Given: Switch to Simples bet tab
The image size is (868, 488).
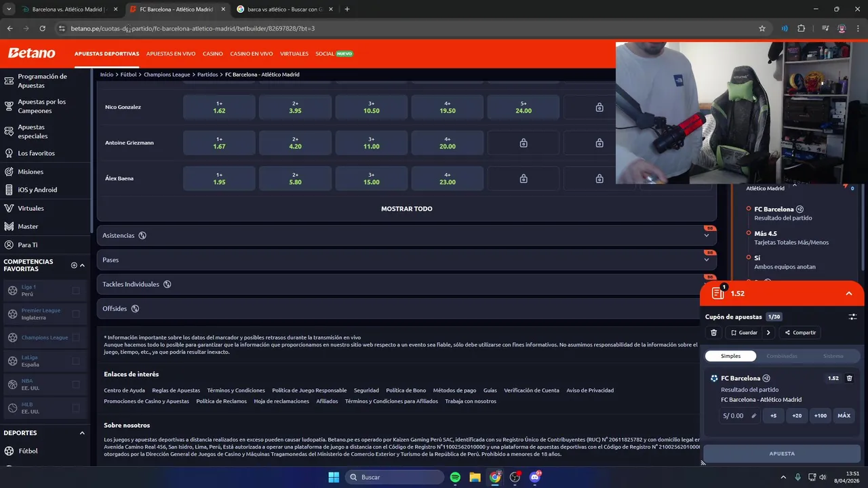Looking at the screenshot, I should [730, 356].
